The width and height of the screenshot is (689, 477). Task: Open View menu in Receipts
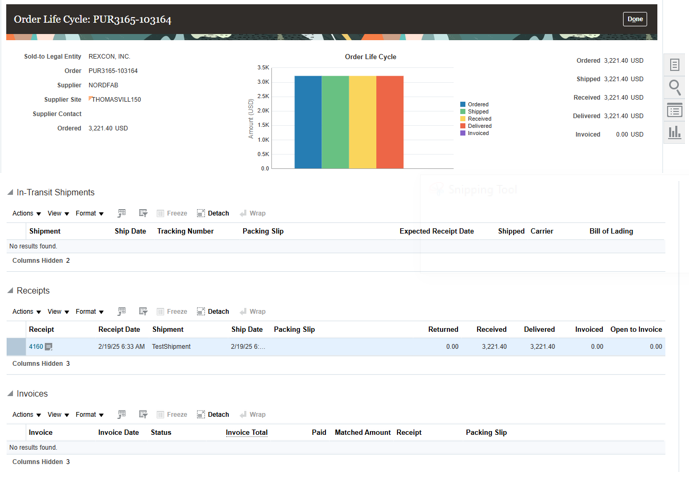pyautogui.click(x=58, y=312)
